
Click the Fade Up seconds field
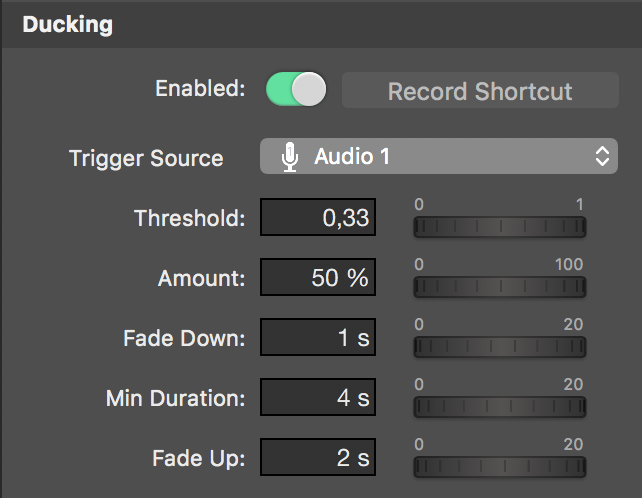(x=318, y=457)
